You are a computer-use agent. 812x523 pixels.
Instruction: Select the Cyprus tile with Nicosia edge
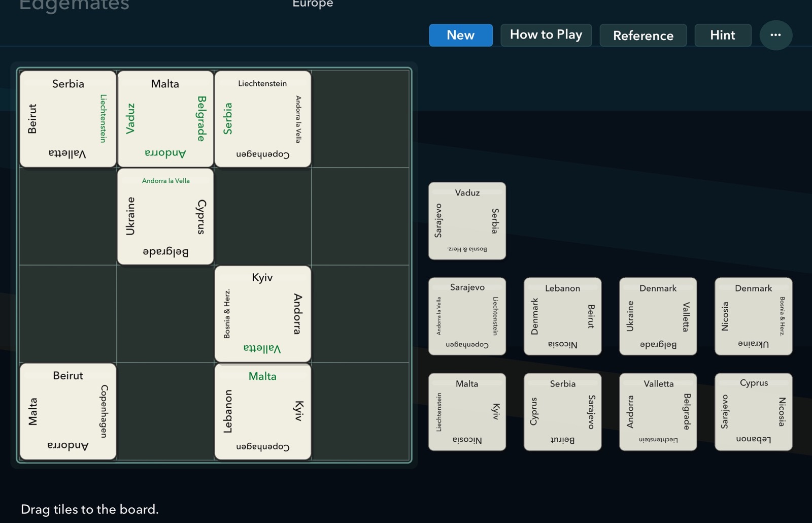753,411
